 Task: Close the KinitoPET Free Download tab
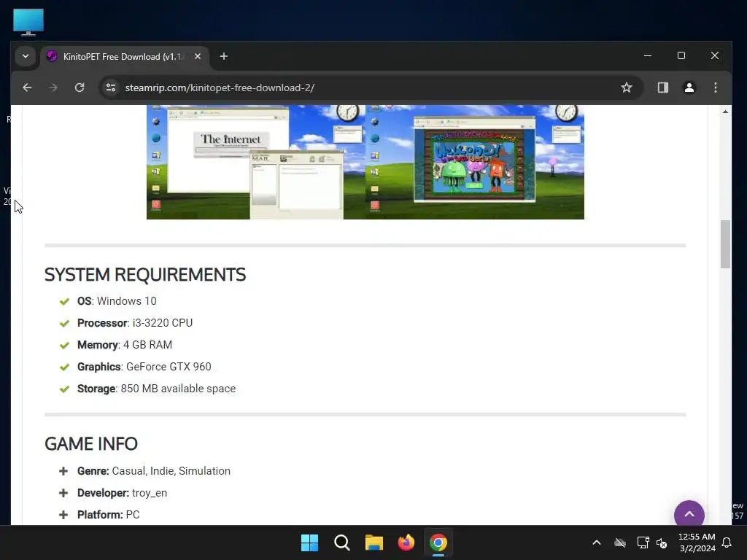pyautogui.click(x=198, y=56)
